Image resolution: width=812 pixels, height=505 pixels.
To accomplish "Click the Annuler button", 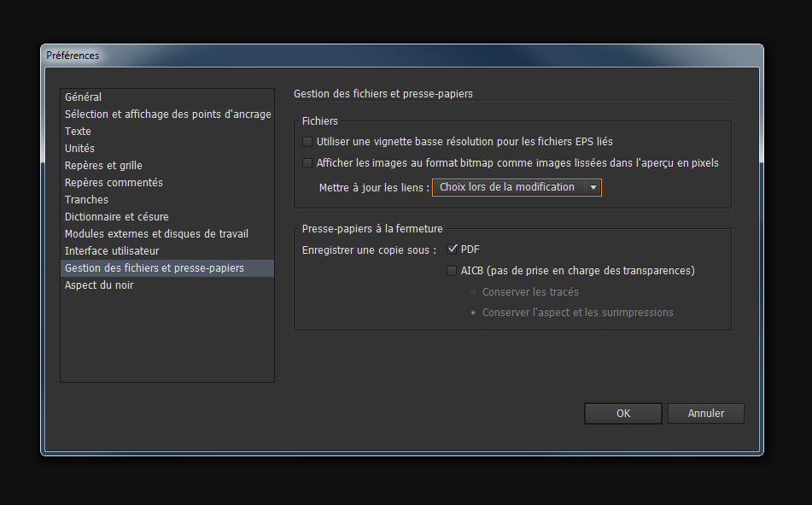I will (705, 413).
